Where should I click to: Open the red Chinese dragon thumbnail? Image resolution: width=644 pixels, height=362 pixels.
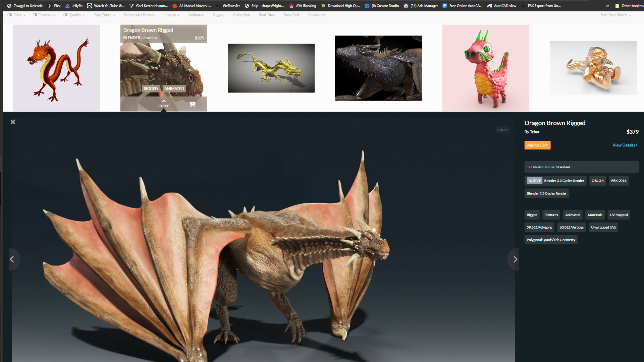[x=56, y=68]
